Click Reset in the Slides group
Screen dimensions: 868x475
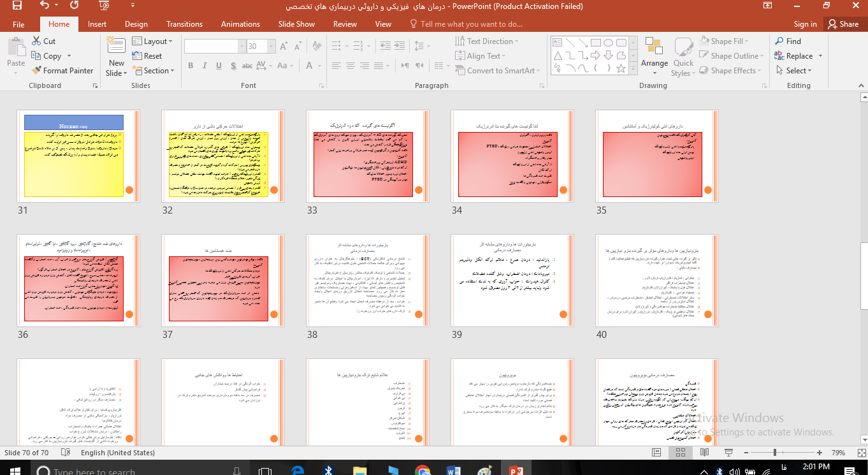(147, 56)
